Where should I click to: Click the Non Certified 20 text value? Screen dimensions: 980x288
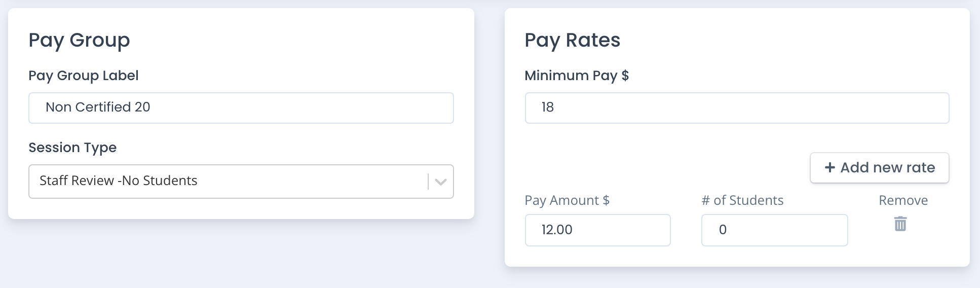tap(98, 107)
